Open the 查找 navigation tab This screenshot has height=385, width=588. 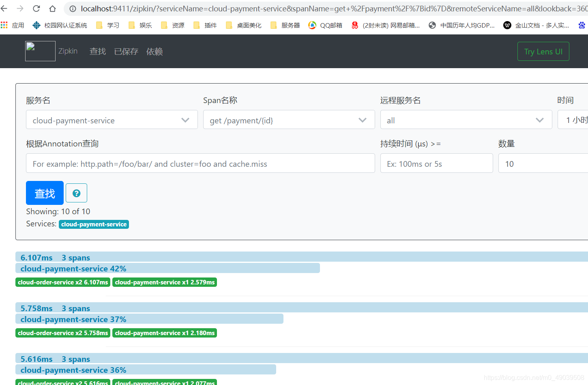[98, 52]
